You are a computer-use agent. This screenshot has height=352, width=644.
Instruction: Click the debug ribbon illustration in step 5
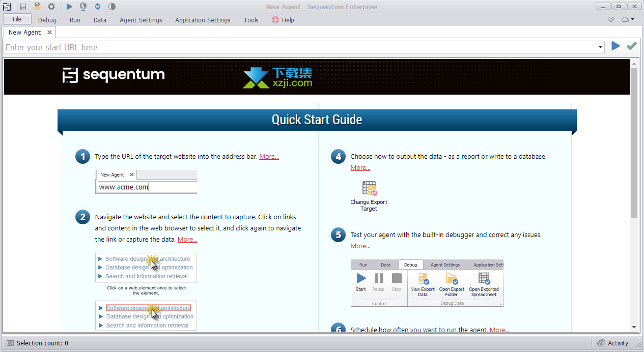point(427,283)
